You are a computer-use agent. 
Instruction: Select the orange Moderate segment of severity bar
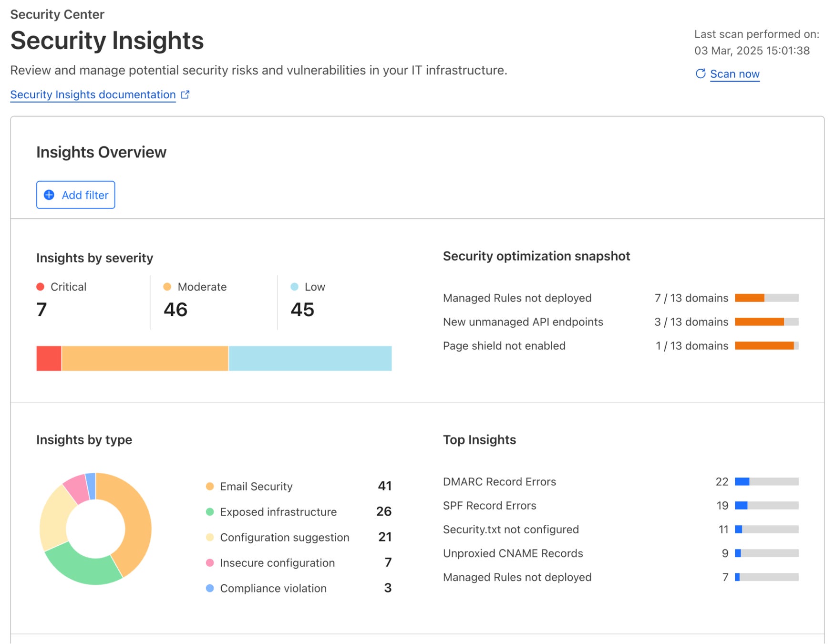(x=145, y=358)
